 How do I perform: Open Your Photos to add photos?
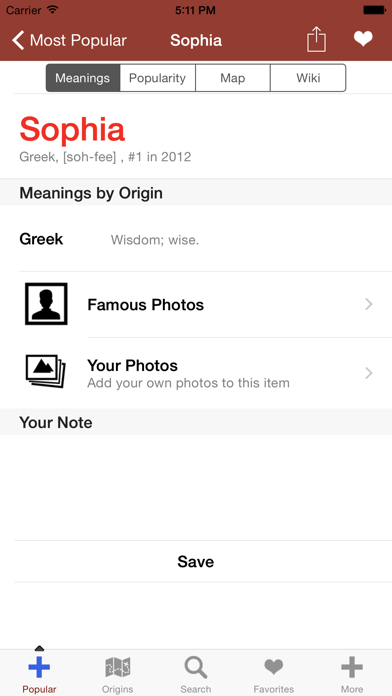point(196,373)
